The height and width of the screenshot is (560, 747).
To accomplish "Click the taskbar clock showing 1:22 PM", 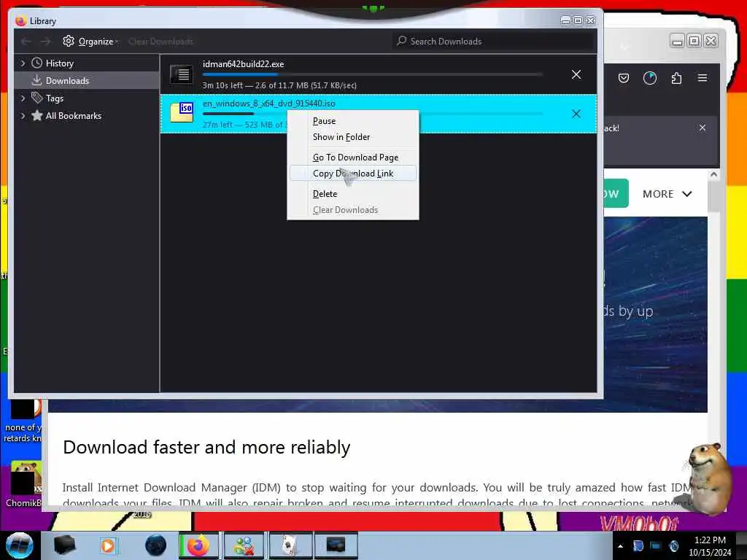I will [x=710, y=546].
